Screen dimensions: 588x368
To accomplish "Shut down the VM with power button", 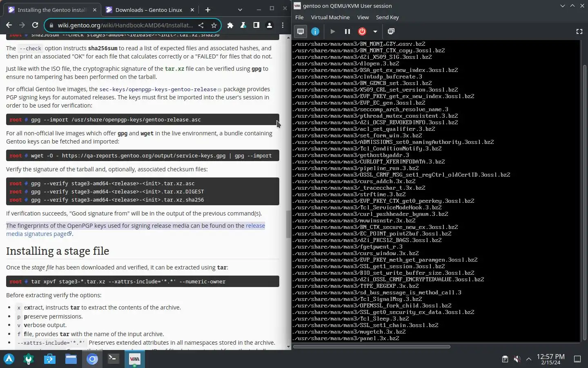I will pos(362,31).
